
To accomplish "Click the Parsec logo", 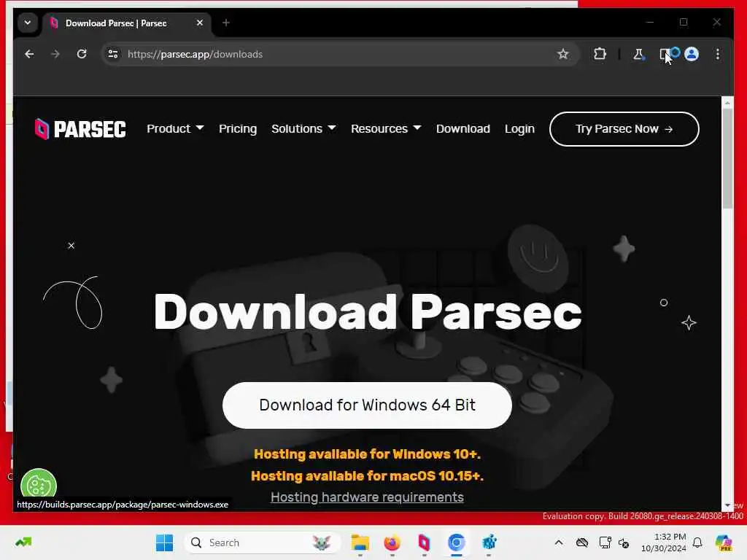I will 80,129.
